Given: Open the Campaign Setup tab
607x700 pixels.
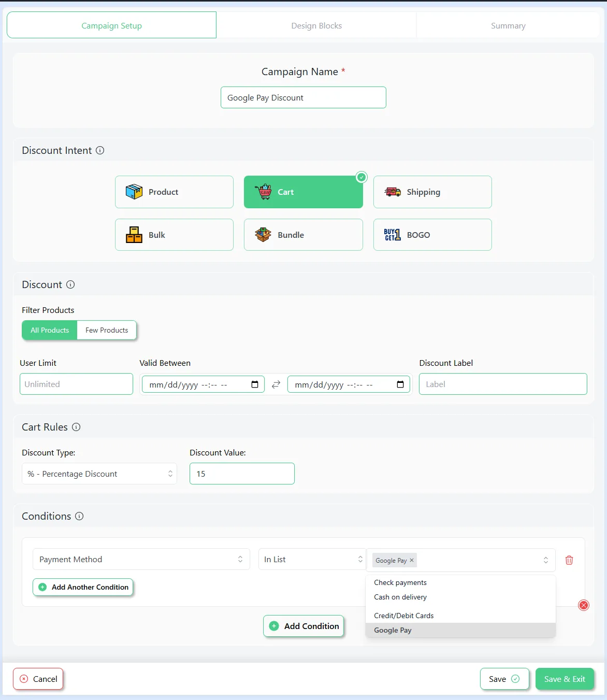Looking at the screenshot, I should pos(111,25).
